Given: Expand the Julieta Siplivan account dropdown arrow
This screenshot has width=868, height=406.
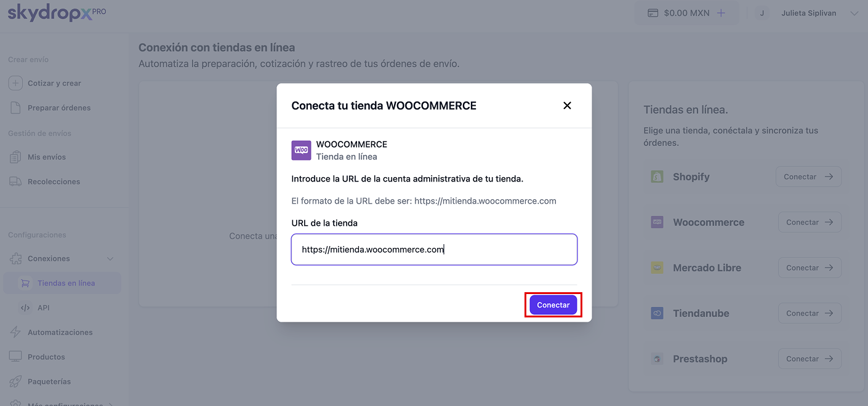Looking at the screenshot, I should 854,13.
